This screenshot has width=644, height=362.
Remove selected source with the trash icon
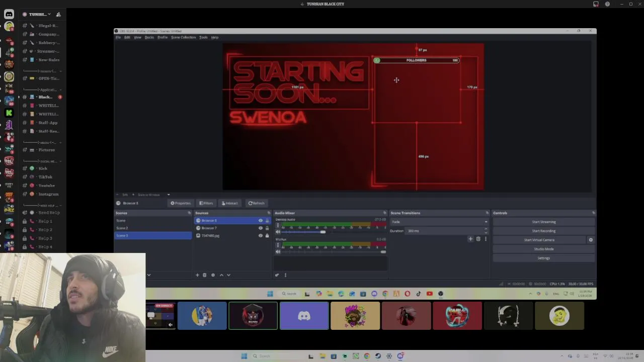coord(204,275)
